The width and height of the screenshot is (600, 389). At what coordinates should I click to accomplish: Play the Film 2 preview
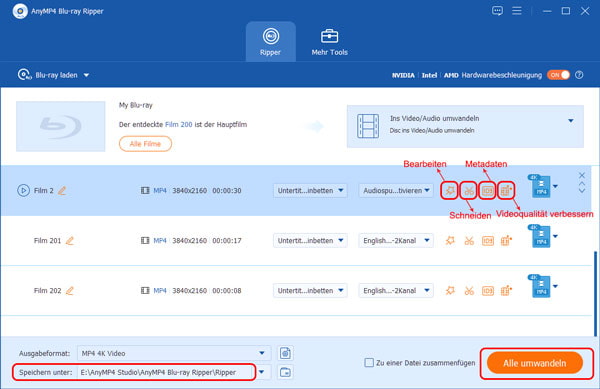(x=23, y=190)
